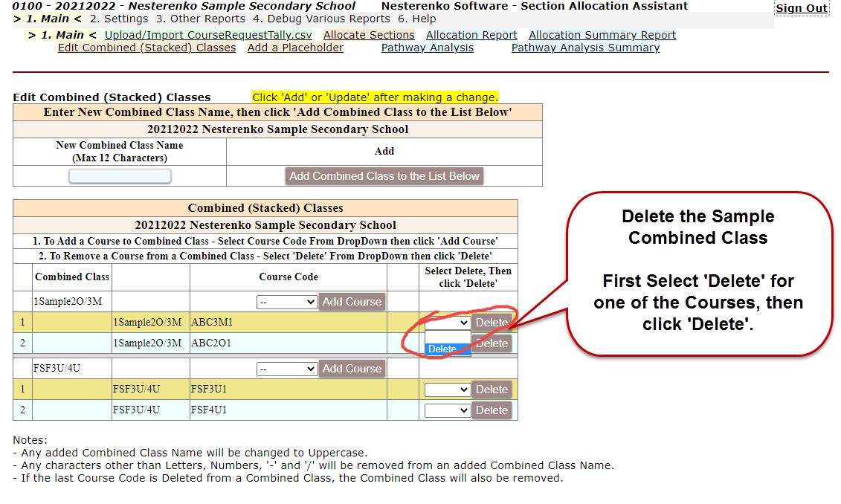Focus the New Combined Class Name field
The height and width of the screenshot is (504, 841).
coord(120,176)
